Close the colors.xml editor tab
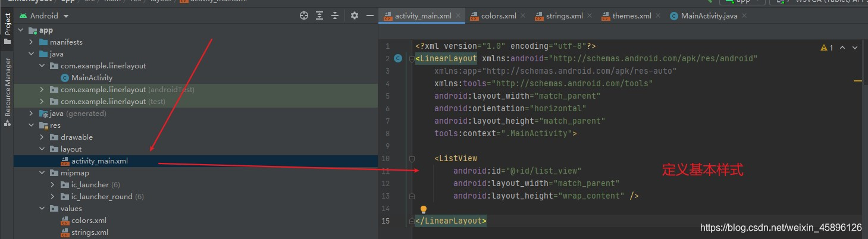The image size is (868, 239). coord(524,16)
